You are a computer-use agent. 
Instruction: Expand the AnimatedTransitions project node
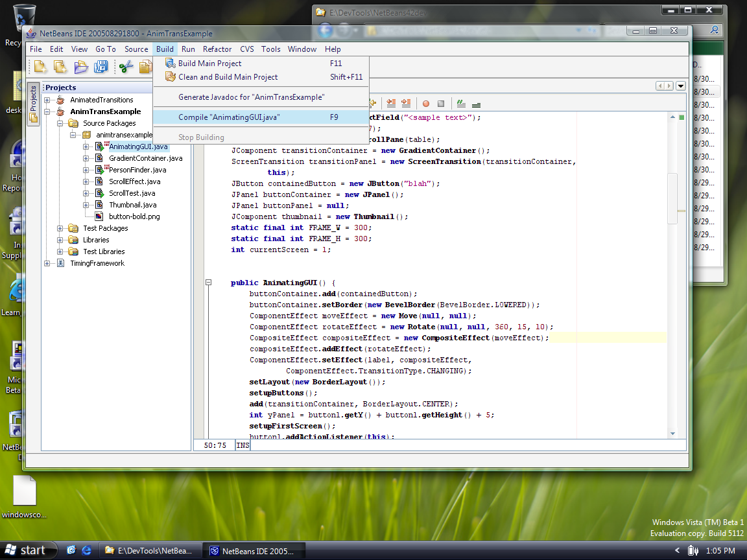point(47,100)
